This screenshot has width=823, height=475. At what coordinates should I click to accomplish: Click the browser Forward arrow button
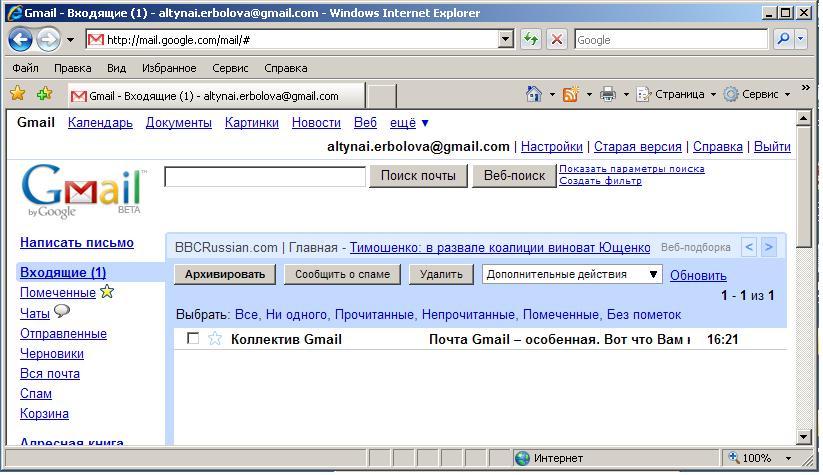tap(48, 39)
